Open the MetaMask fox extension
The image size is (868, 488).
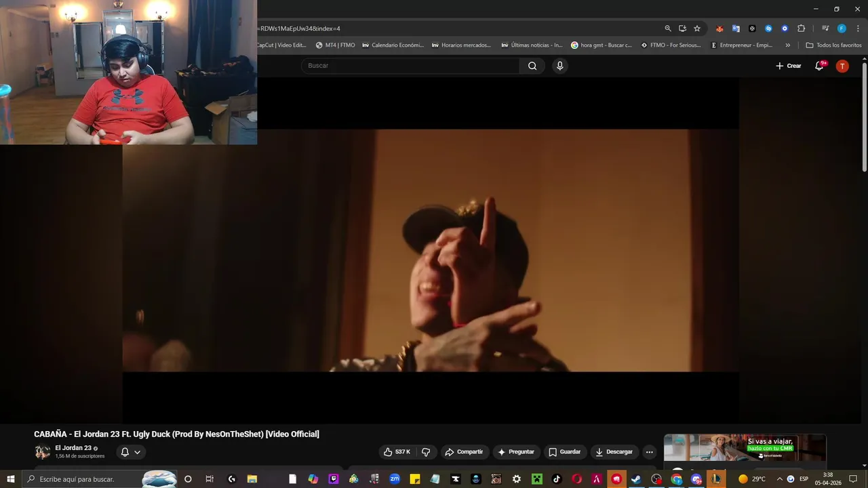[x=719, y=28]
